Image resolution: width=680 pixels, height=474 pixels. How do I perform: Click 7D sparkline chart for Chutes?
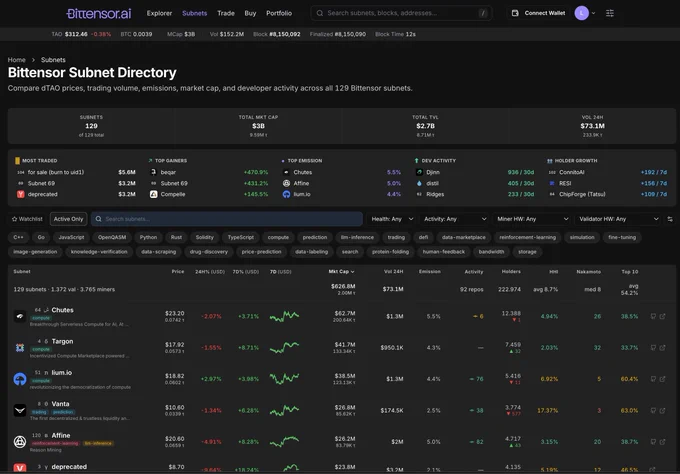tap(284, 316)
